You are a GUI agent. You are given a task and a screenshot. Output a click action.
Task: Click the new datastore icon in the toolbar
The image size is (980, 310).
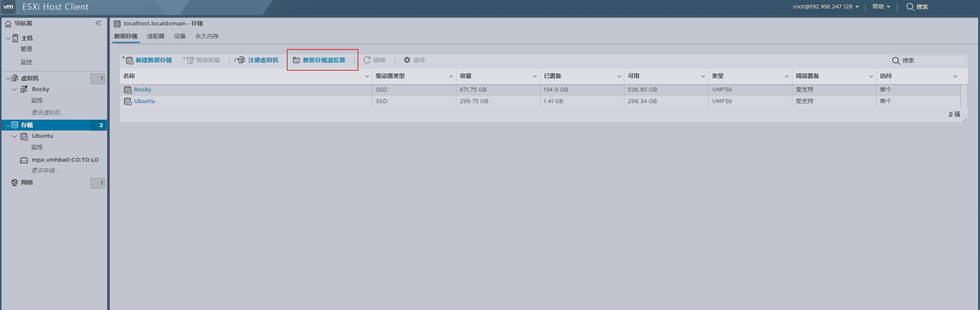[128, 60]
